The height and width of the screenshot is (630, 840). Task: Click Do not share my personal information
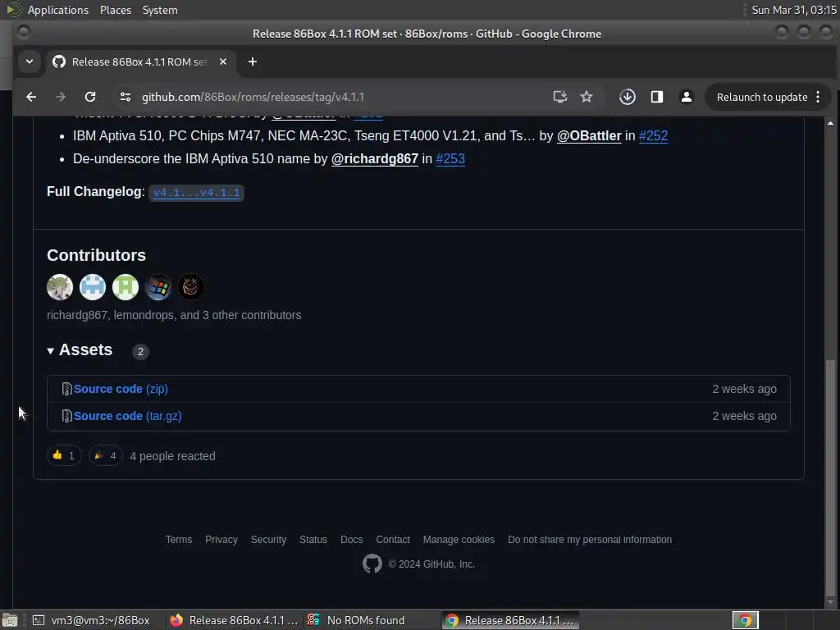coord(590,540)
